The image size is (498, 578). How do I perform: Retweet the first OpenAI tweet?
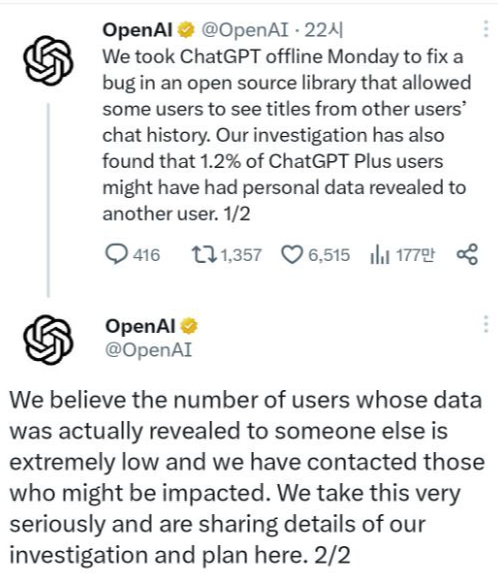click(204, 255)
